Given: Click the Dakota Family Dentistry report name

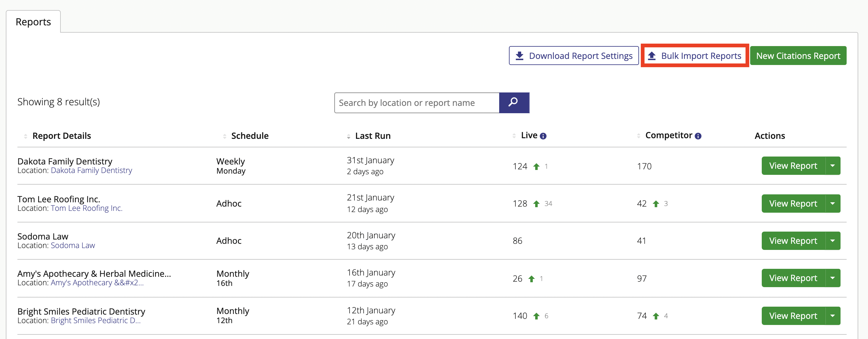Looking at the screenshot, I should (65, 161).
